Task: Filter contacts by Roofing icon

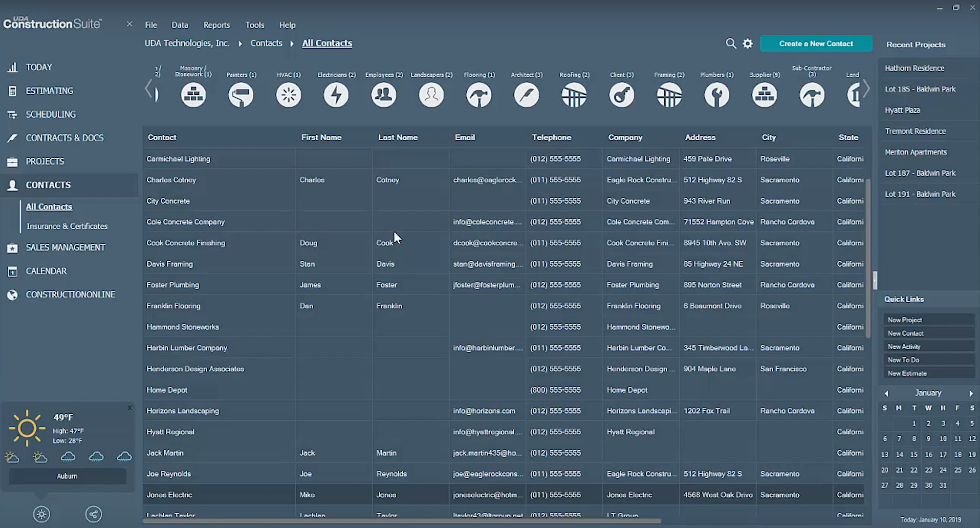Action: tap(574, 95)
